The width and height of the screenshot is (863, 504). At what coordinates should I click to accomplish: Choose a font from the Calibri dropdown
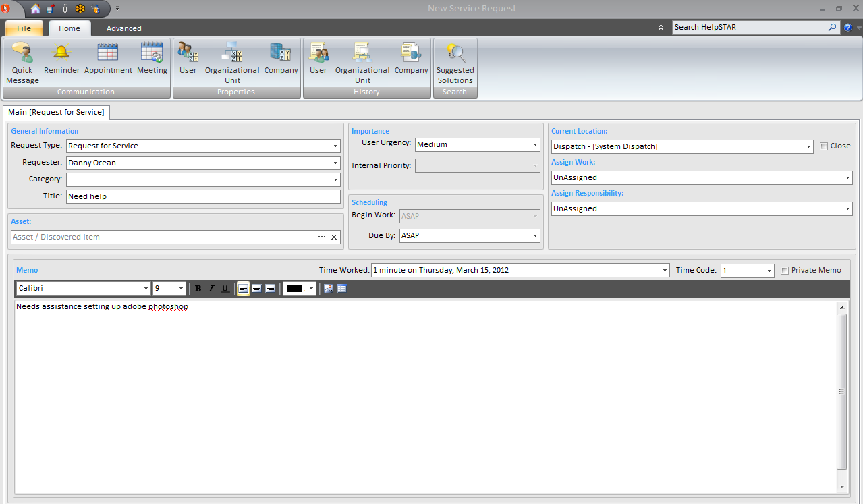[x=146, y=289]
